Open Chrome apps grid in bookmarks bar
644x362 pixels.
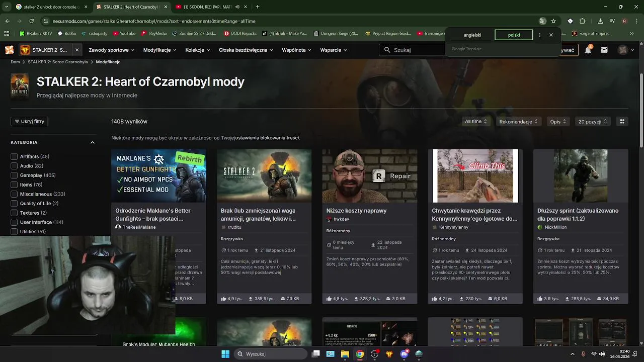tap(7, 34)
